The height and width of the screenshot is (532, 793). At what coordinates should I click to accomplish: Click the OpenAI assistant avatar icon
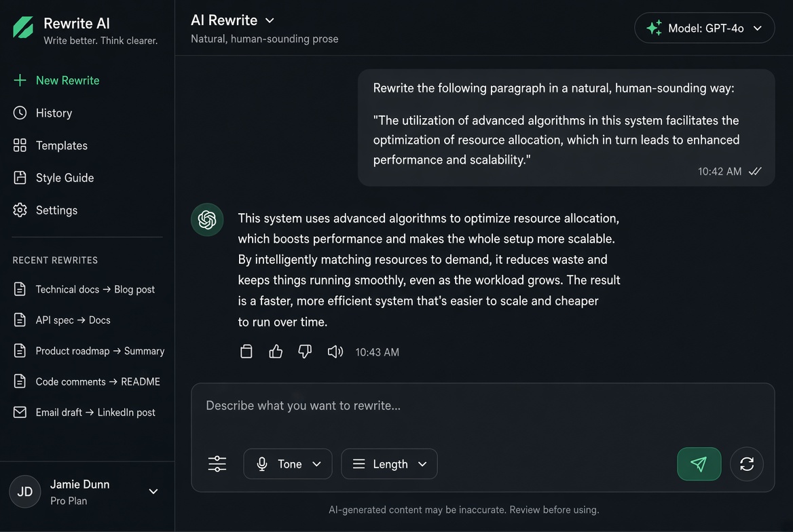[x=207, y=219]
